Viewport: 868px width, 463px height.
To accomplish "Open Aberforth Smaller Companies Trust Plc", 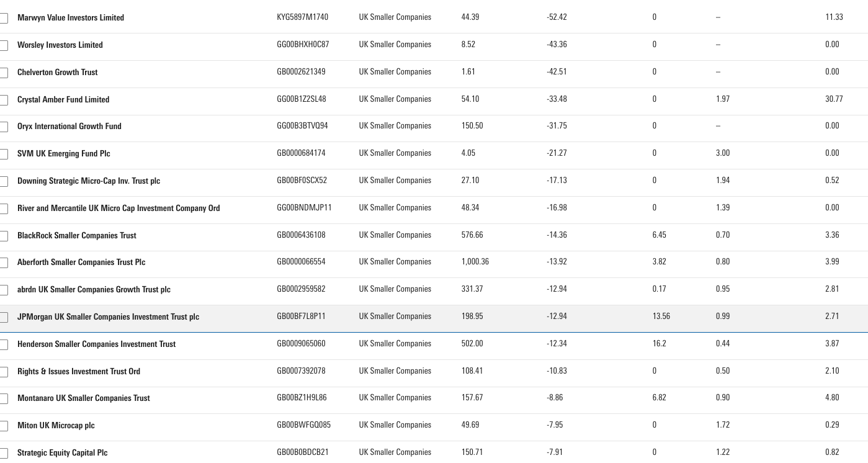I will [x=81, y=262].
